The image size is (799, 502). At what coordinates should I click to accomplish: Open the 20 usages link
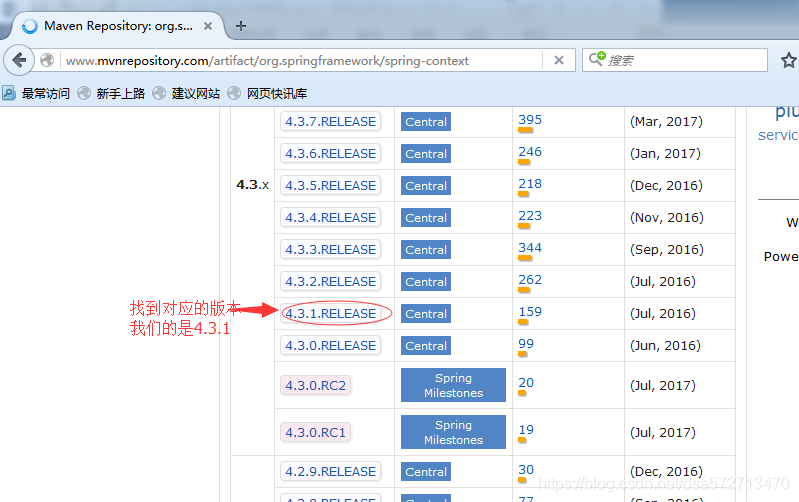(x=526, y=383)
